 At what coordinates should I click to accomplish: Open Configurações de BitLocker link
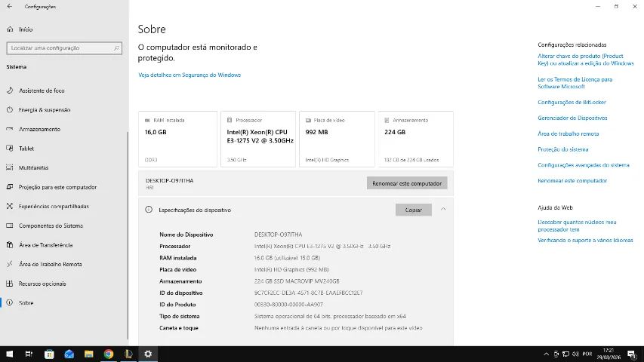point(572,102)
